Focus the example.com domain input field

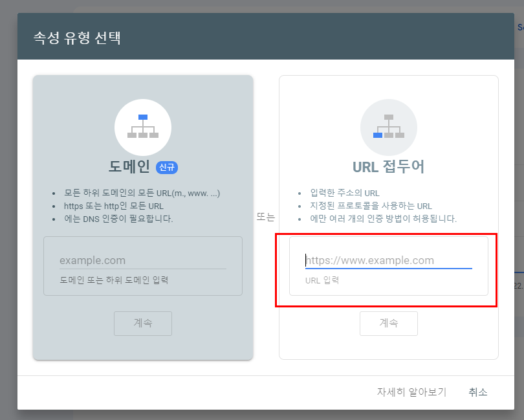pyautogui.click(x=143, y=261)
